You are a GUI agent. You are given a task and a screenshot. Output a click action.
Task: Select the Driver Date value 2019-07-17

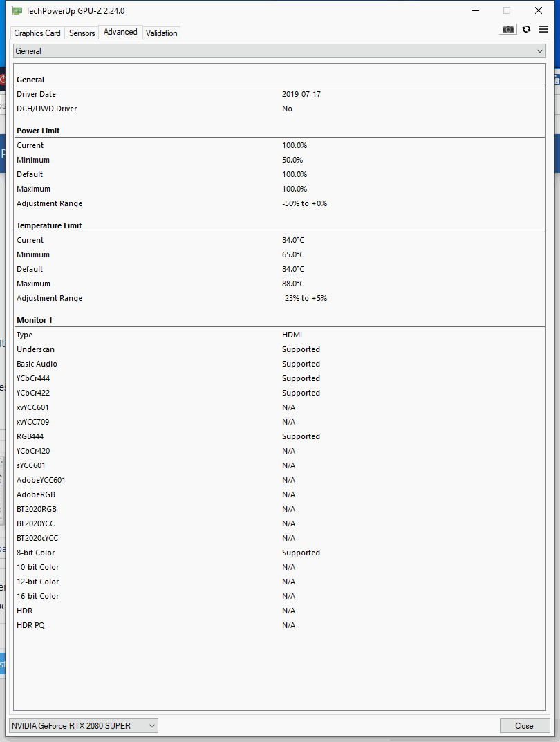(301, 94)
